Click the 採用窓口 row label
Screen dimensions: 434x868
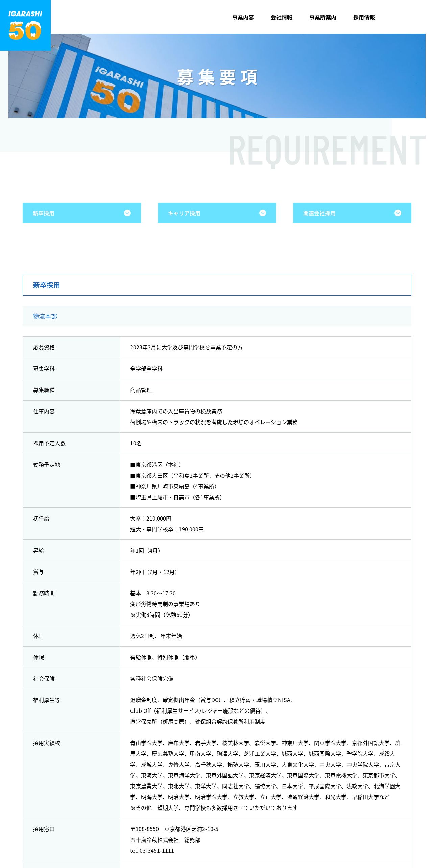44,829
